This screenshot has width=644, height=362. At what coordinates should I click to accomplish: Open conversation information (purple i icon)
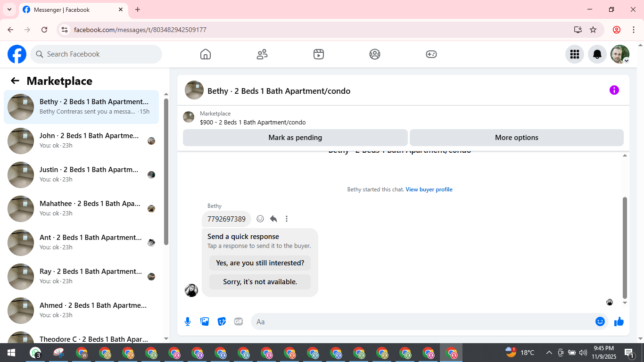pyautogui.click(x=614, y=90)
